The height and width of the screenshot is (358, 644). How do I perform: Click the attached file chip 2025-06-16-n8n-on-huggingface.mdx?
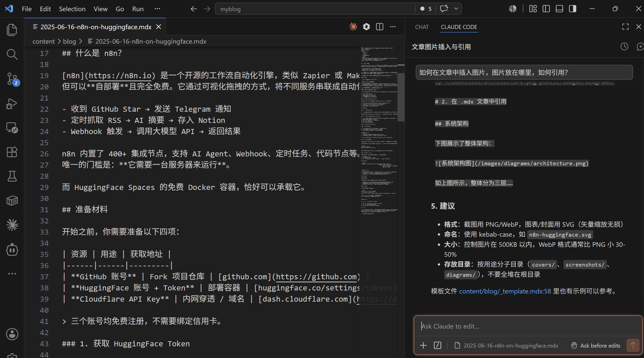pos(506,346)
